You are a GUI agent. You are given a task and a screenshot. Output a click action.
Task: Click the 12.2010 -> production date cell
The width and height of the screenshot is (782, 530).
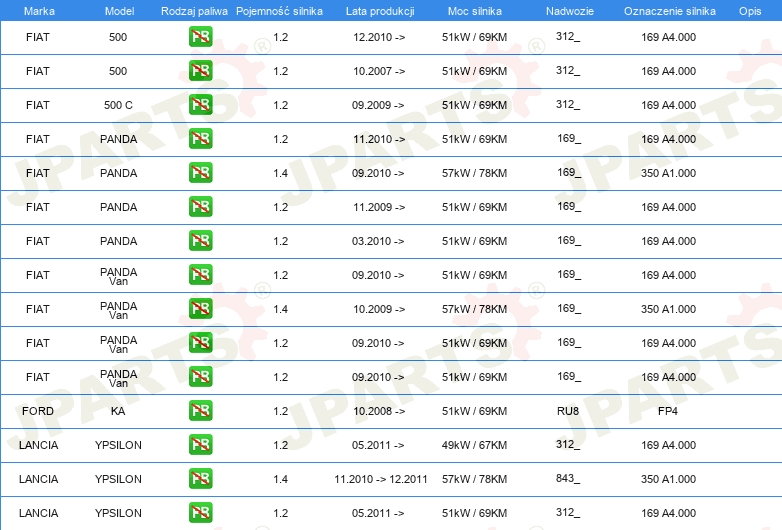click(x=379, y=37)
